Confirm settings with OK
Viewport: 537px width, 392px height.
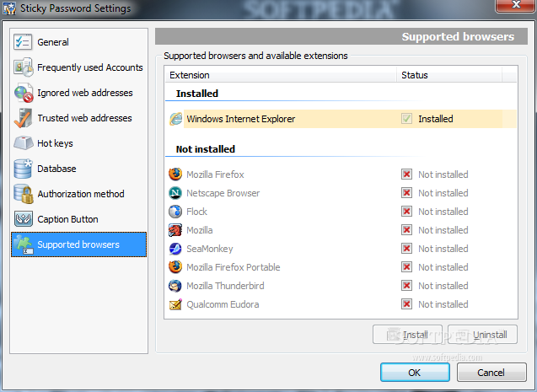point(415,372)
